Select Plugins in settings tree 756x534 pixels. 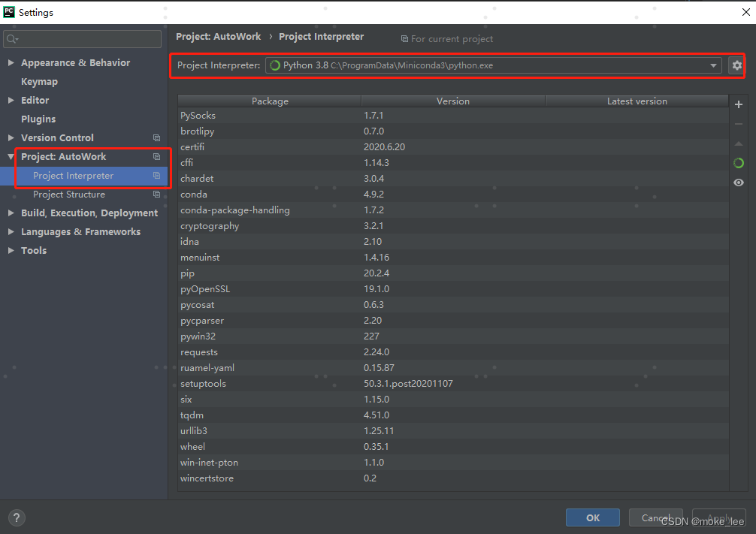tap(38, 119)
